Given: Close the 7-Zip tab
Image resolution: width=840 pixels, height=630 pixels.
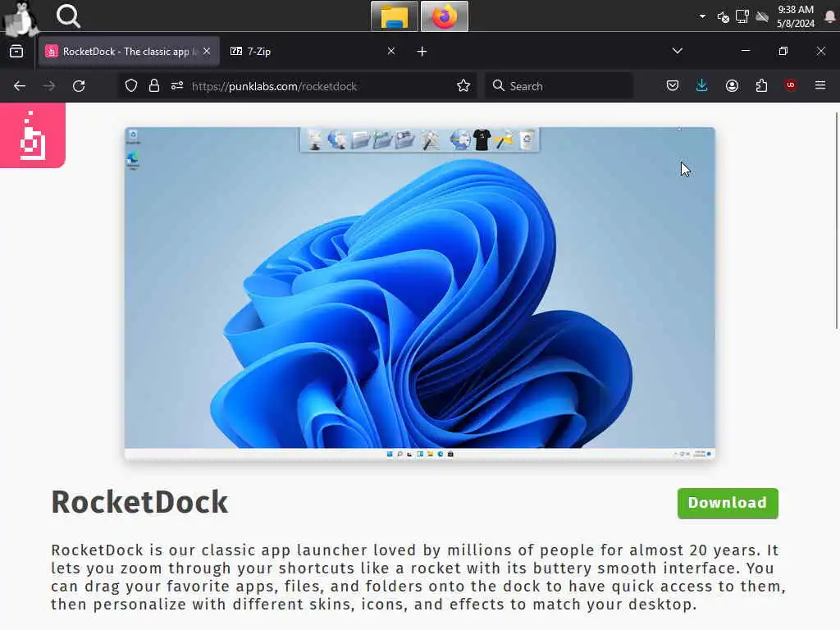Looking at the screenshot, I should pyautogui.click(x=391, y=51).
